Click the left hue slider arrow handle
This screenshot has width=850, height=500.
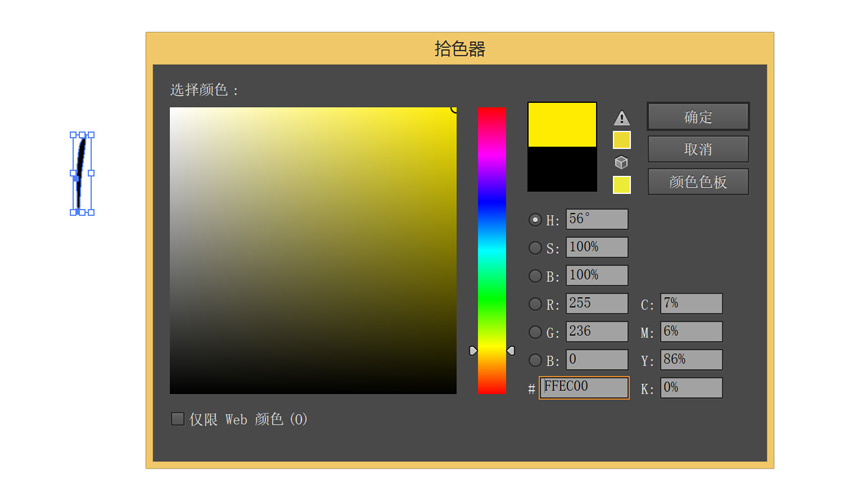point(474,351)
